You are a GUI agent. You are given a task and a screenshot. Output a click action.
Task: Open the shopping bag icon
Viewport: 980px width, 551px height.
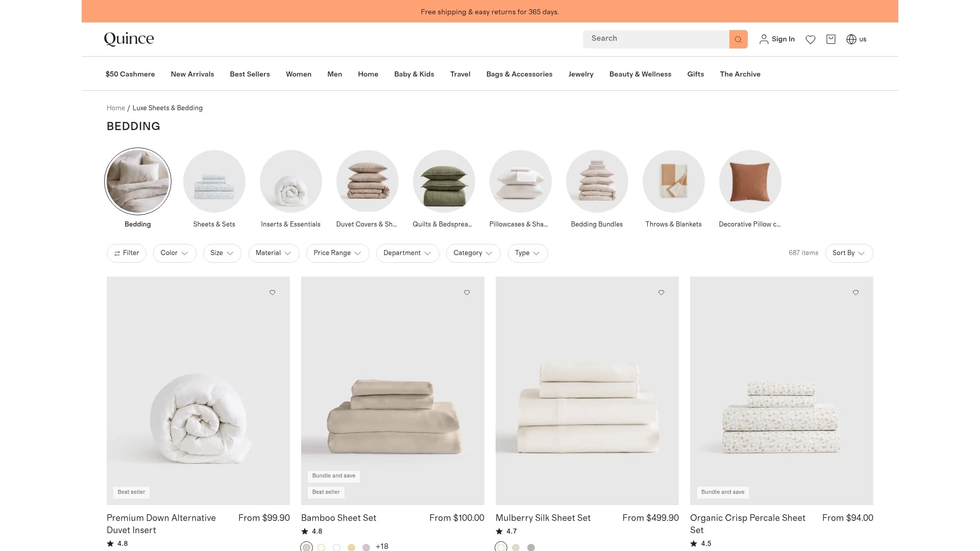pyautogui.click(x=831, y=39)
